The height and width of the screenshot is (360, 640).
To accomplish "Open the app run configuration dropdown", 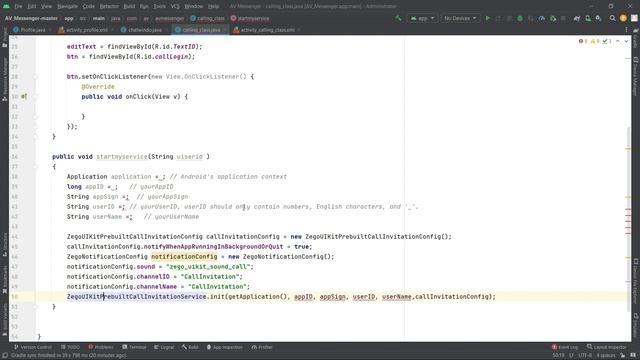I will tap(422, 18).
